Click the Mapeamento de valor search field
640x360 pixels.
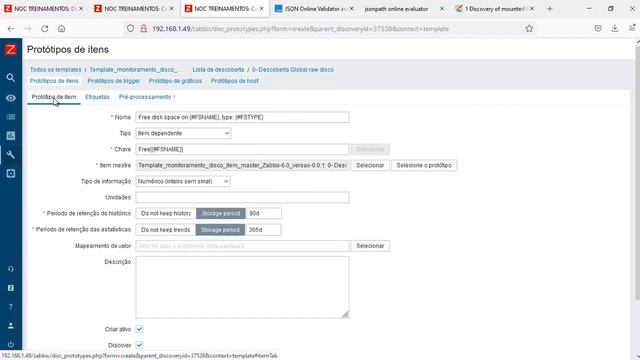(x=242, y=246)
